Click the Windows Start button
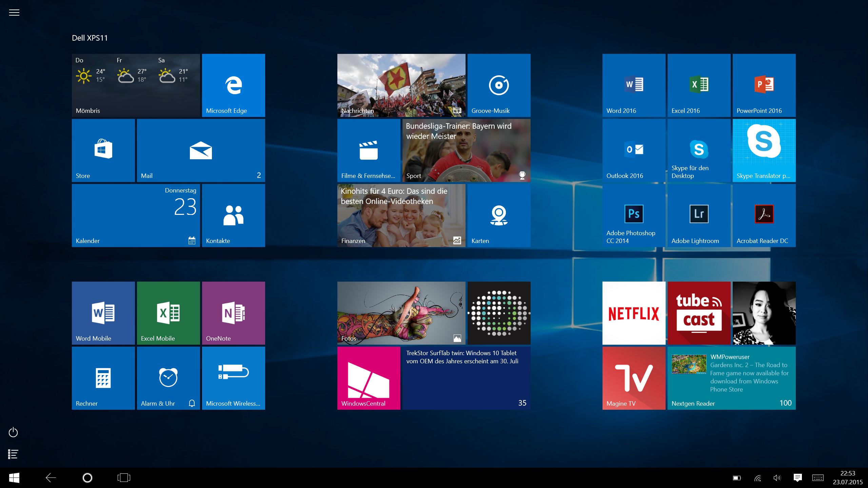The image size is (868, 488). (14, 478)
